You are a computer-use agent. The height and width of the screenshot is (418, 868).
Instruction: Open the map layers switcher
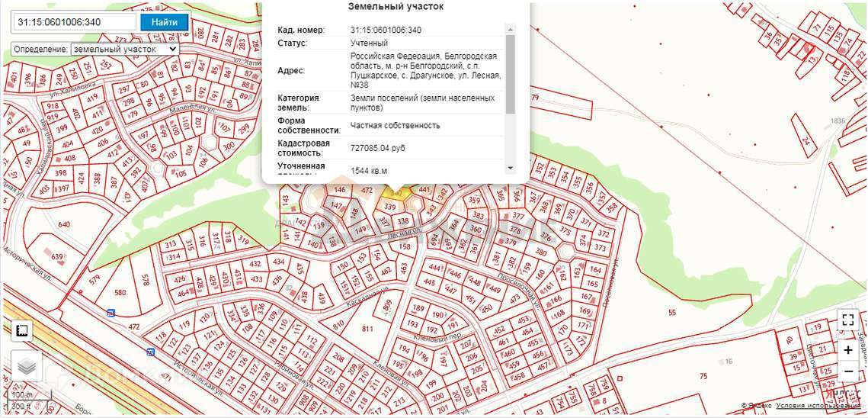(x=26, y=366)
